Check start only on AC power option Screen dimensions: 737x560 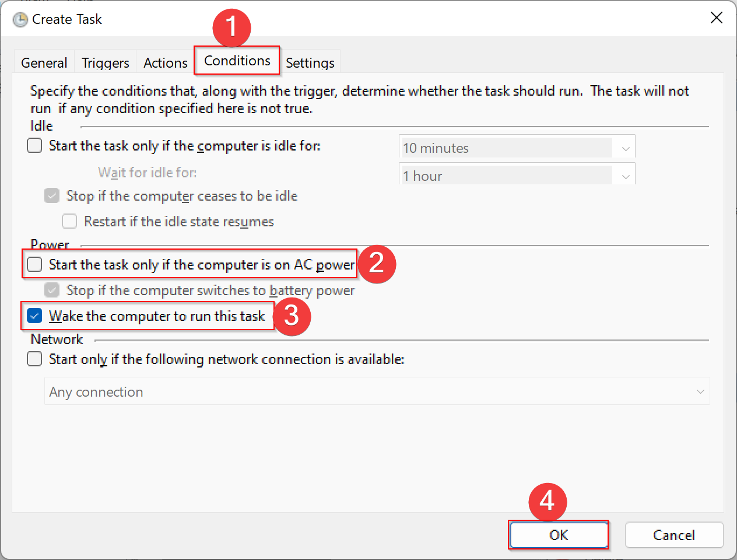tap(34, 264)
